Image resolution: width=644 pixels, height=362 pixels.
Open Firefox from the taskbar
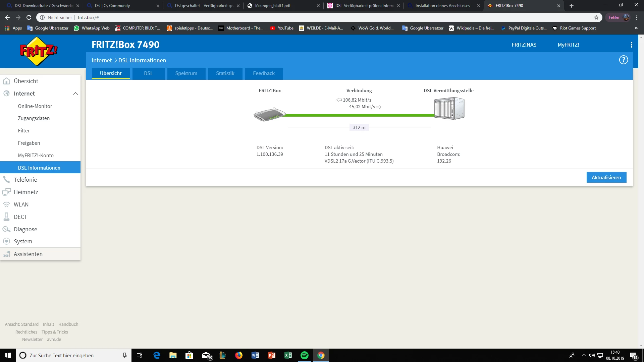tap(238, 355)
